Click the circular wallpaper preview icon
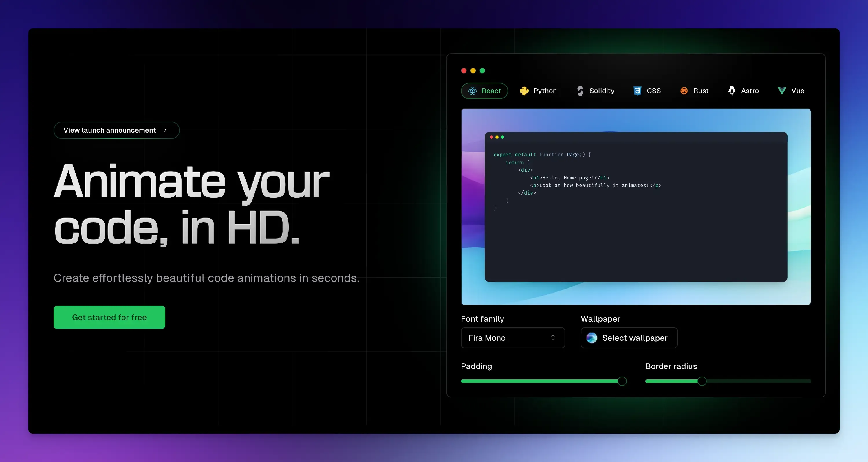Viewport: 868px width, 462px height. pos(592,338)
